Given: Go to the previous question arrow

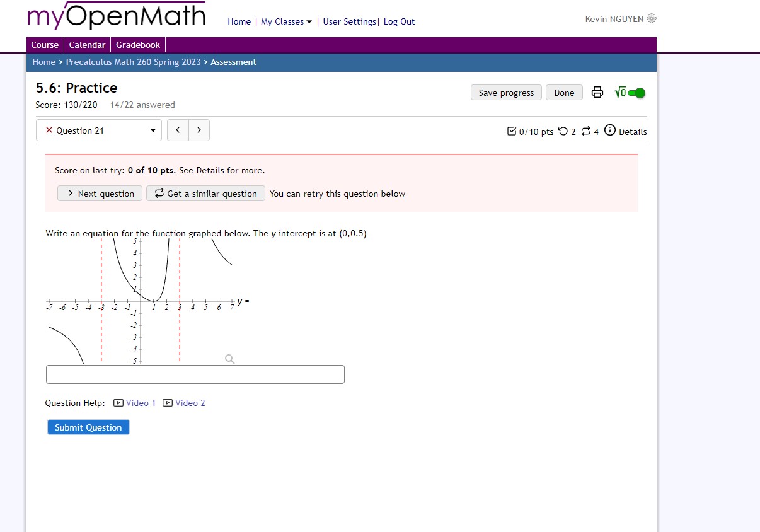Looking at the screenshot, I should click(x=178, y=130).
